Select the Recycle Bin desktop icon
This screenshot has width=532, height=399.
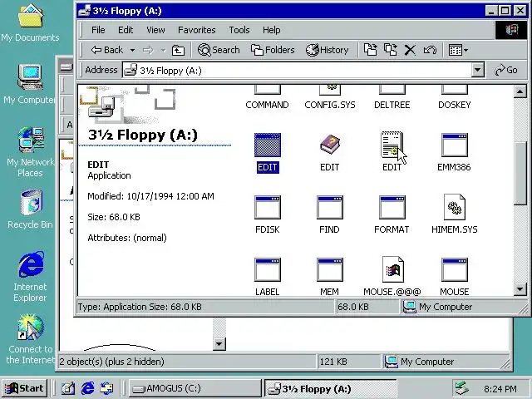tap(30, 209)
